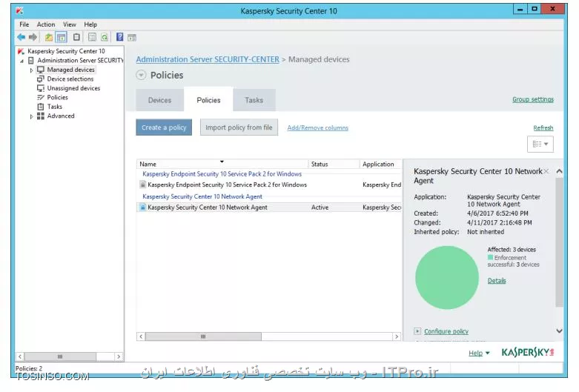Click the Create a policy button
This screenshot has width=579, height=392.
[x=164, y=127]
